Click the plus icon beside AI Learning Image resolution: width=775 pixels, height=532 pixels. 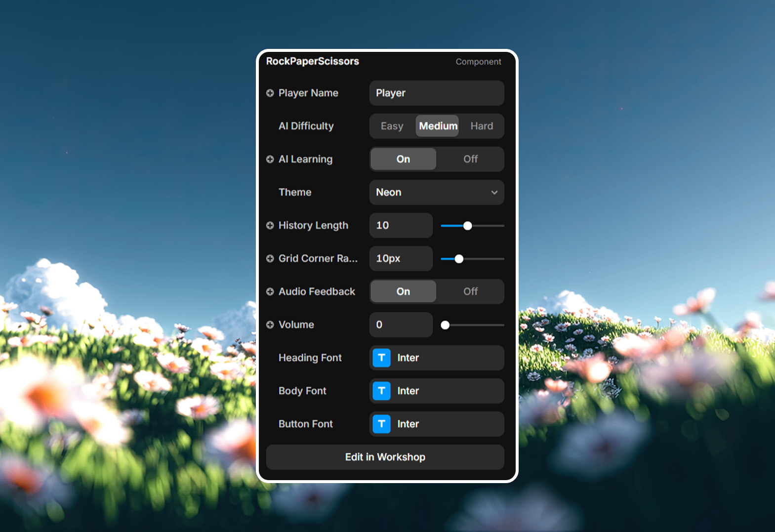pos(270,159)
